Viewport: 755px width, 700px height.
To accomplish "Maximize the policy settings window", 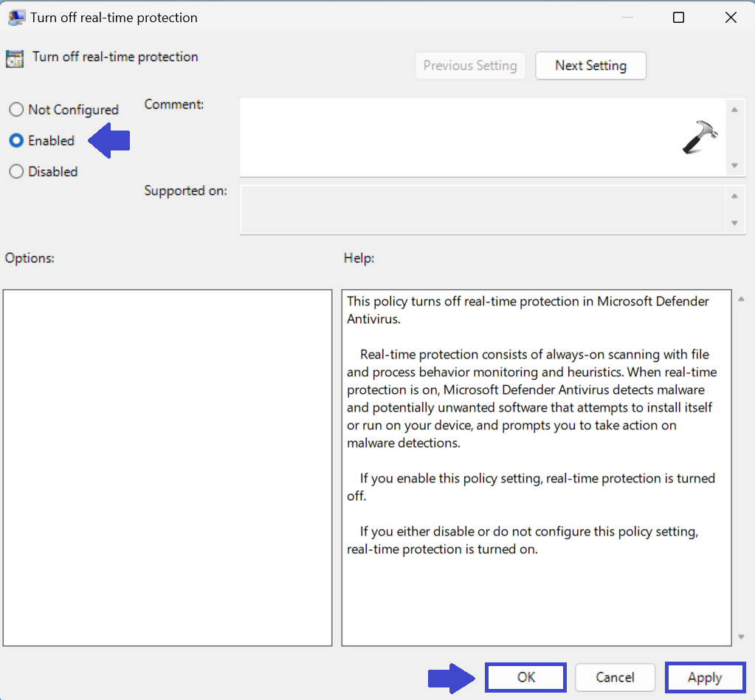I will tap(678, 18).
